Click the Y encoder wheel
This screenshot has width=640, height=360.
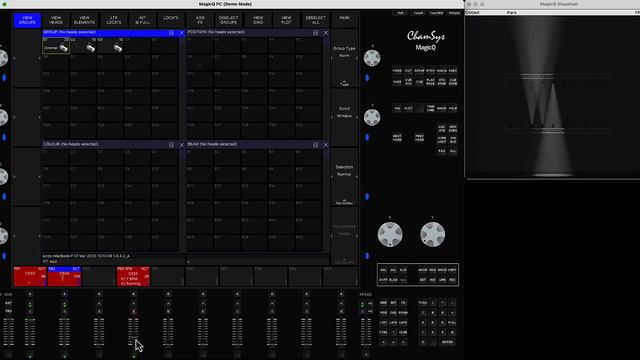(433, 234)
